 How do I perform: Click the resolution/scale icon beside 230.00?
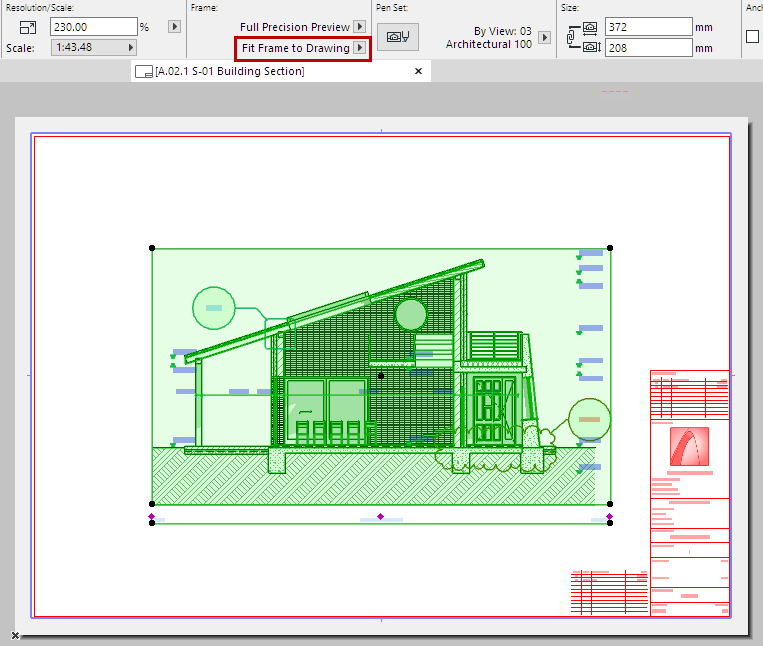tap(27, 27)
